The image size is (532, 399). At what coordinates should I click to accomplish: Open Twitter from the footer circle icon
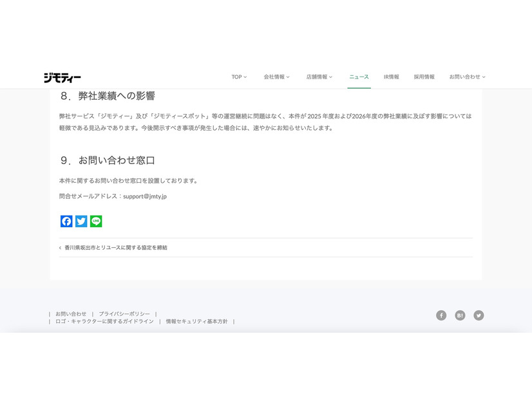pos(479,315)
